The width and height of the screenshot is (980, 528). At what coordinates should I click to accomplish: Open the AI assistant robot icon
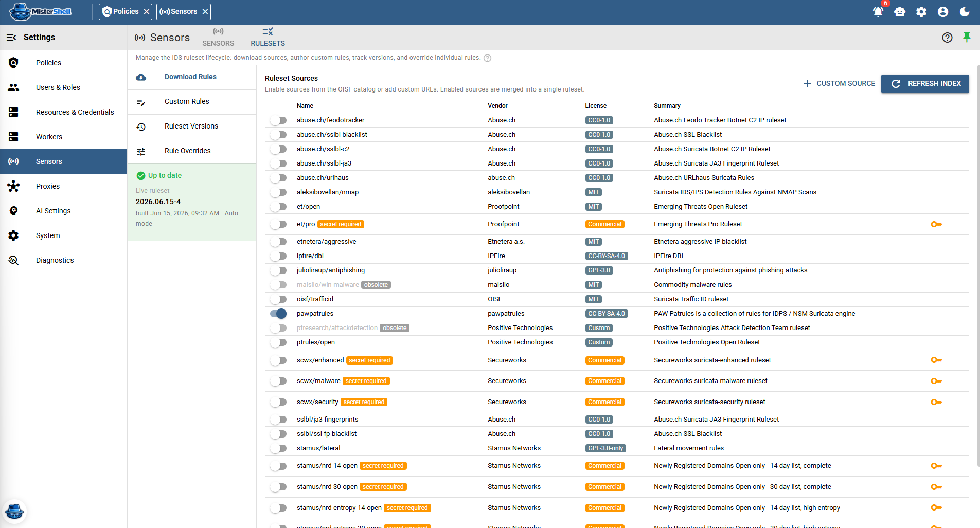(900, 12)
